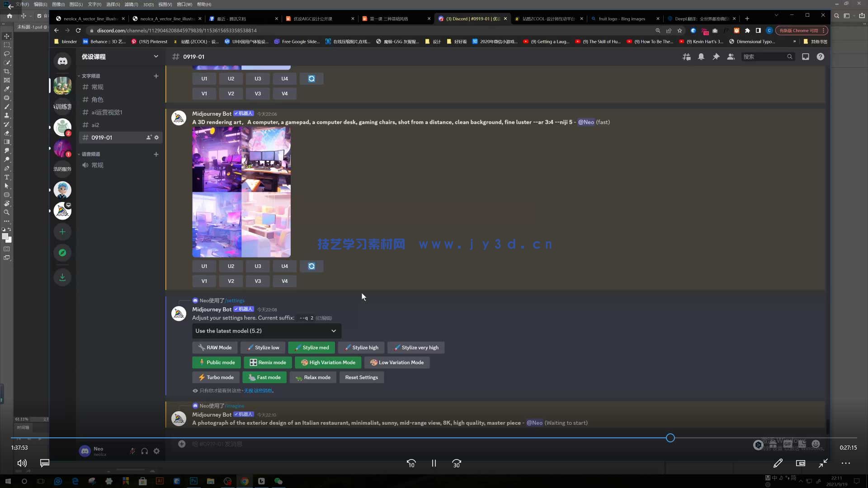Enable RAW Mode in Midjourney settings

215,347
